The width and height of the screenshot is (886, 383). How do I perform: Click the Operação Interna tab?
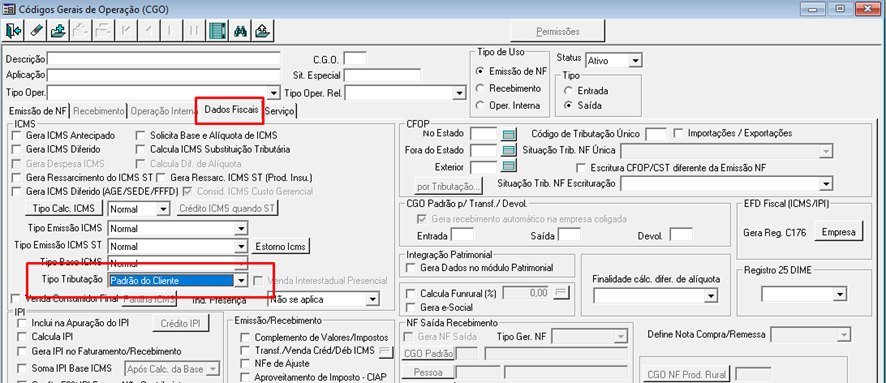click(164, 111)
